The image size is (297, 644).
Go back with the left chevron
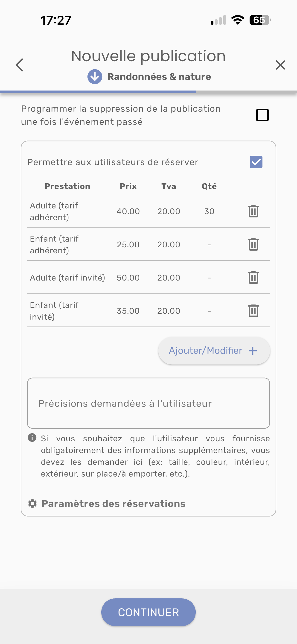tap(20, 65)
